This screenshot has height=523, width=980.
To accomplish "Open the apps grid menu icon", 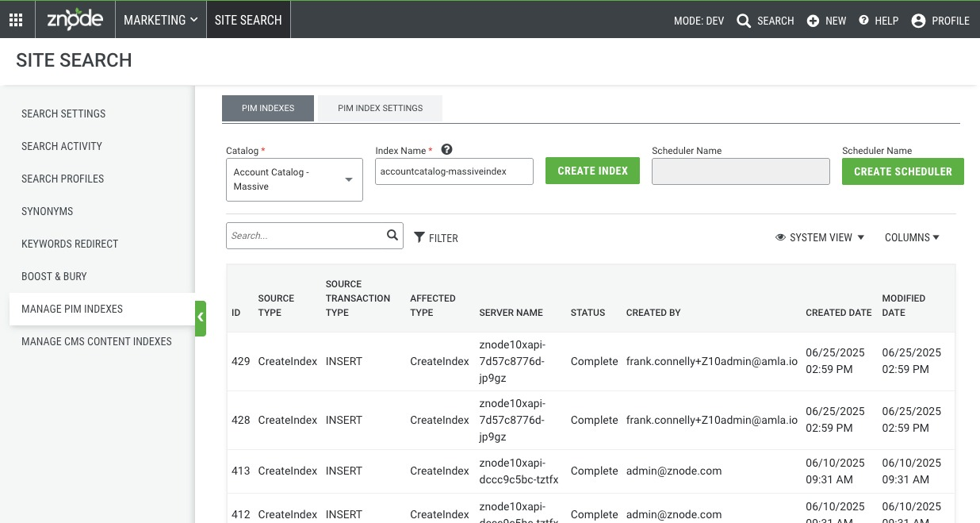I will 16,21.
